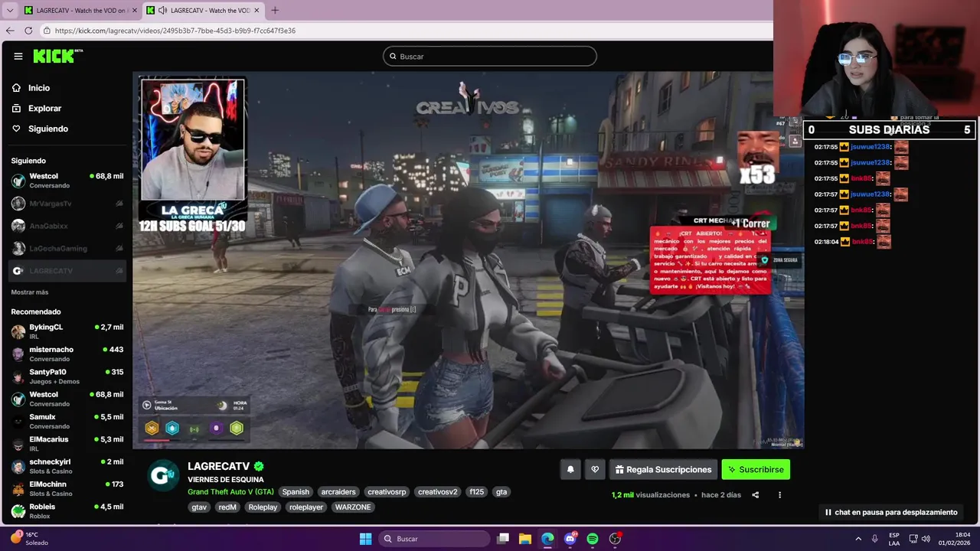Click the creativosv2 tag
Screen dimensions: 980x551
437,492
